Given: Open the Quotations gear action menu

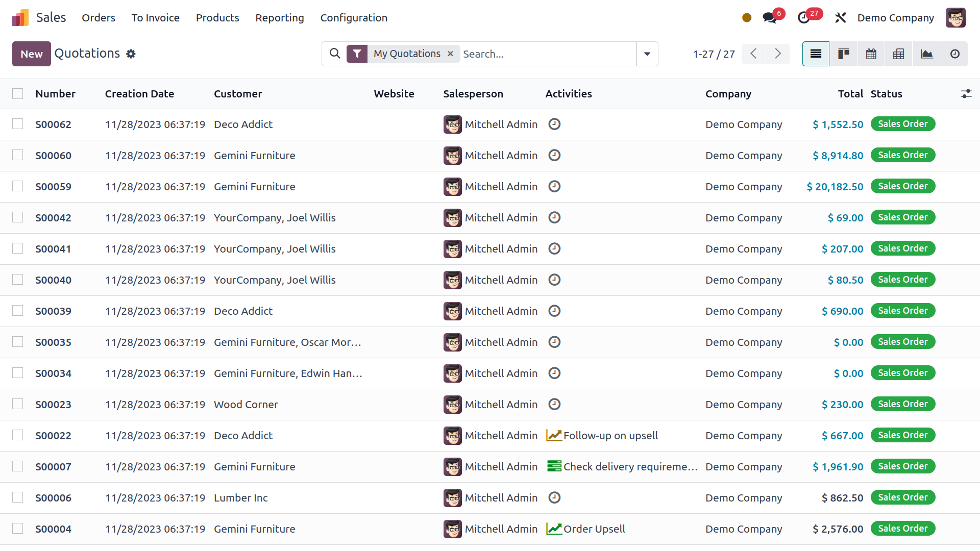Looking at the screenshot, I should coord(131,54).
